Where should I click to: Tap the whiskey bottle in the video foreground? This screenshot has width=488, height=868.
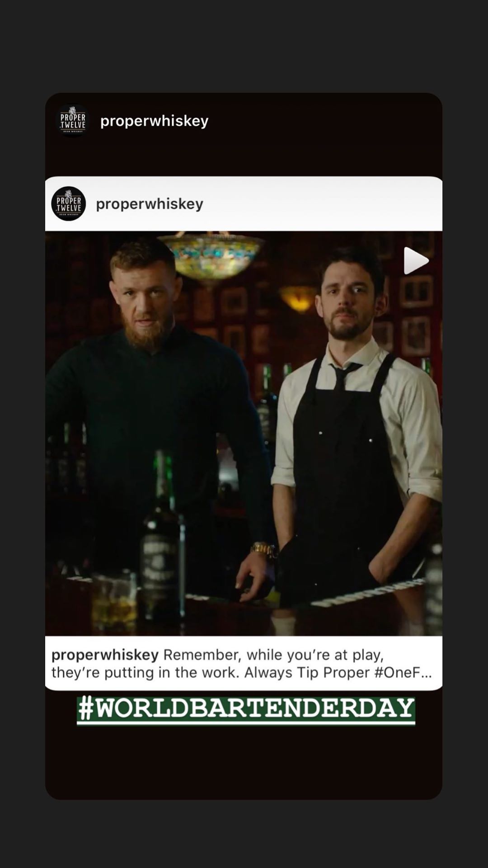coord(162,538)
